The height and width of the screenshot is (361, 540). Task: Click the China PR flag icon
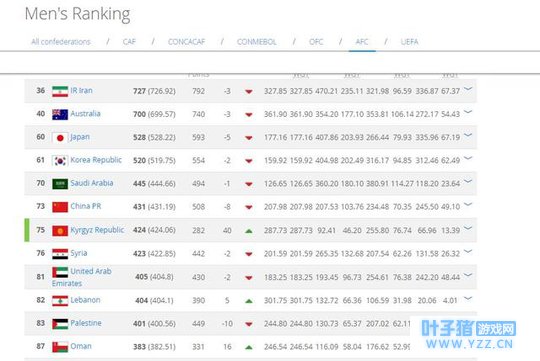click(x=60, y=207)
